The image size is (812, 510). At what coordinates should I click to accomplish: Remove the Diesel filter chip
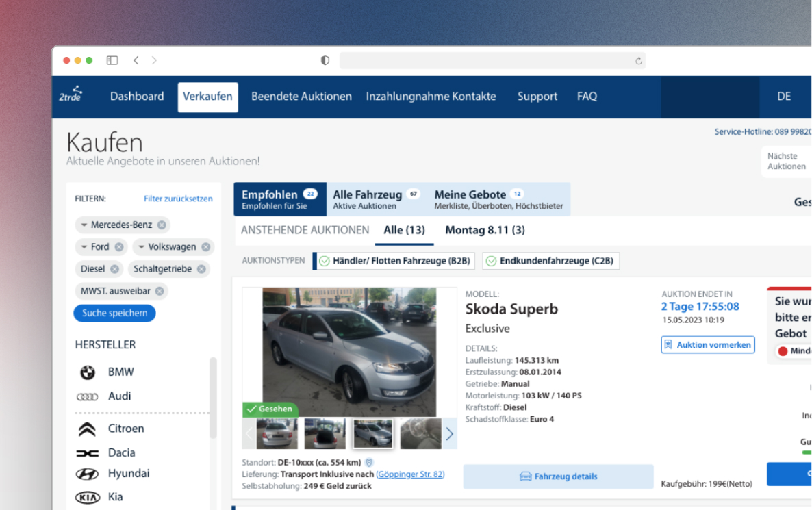[x=114, y=269]
